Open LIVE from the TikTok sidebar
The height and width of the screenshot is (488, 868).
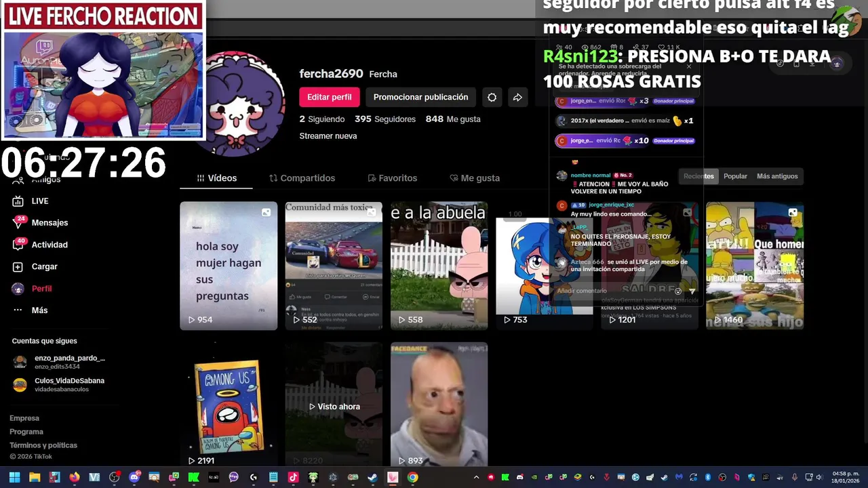tap(31, 201)
